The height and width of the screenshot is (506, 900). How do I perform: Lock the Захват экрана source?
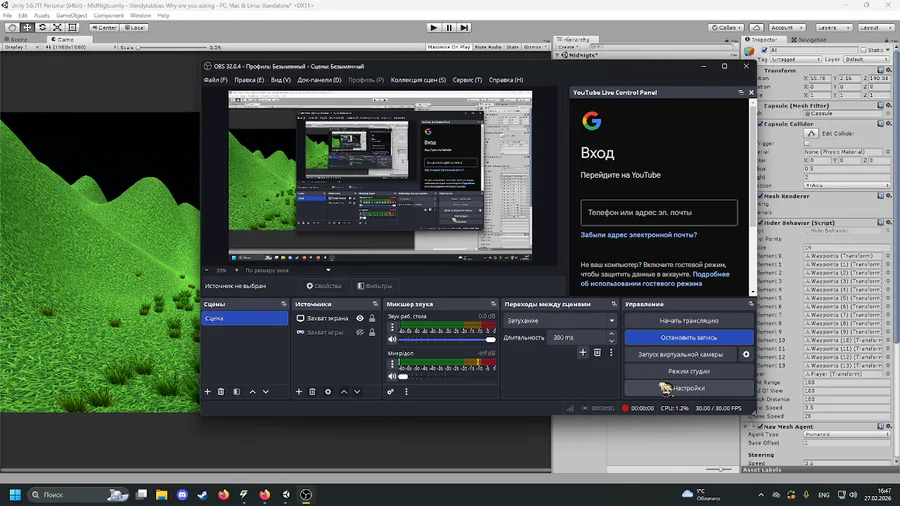pyautogui.click(x=372, y=319)
